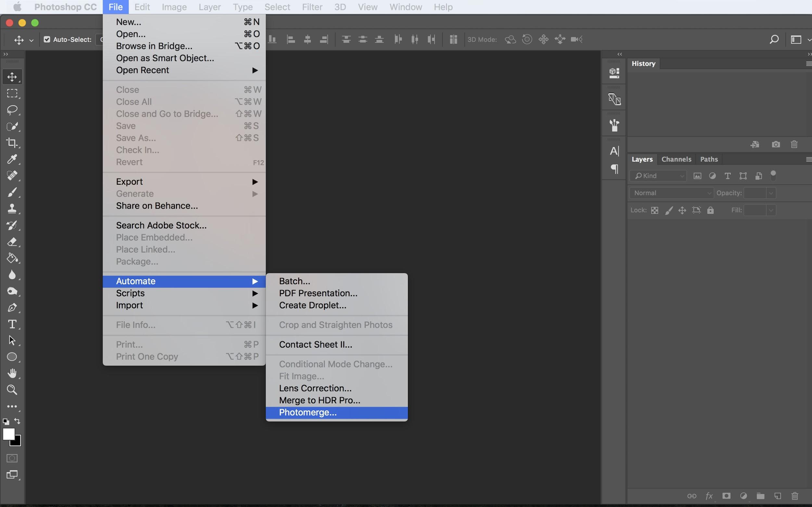Click the Opacity value field
Screen dimensions: 812x507
coord(755,193)
